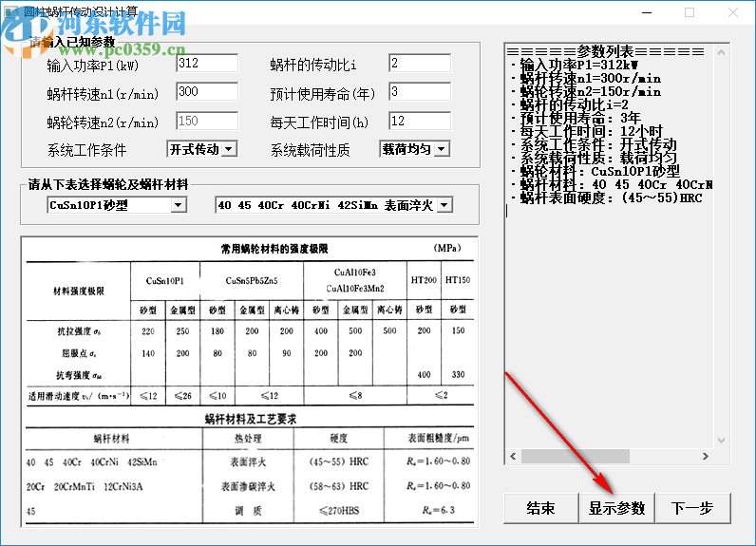Click the 适用滑动速度 row label

coord(78,396)
